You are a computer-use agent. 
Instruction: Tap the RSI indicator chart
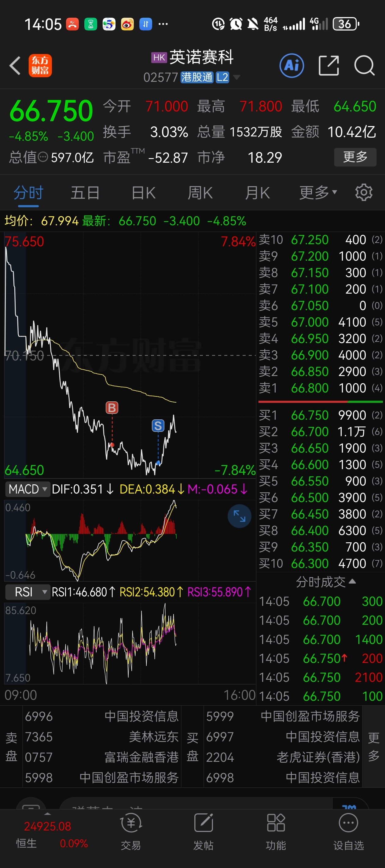pos(130,644)
